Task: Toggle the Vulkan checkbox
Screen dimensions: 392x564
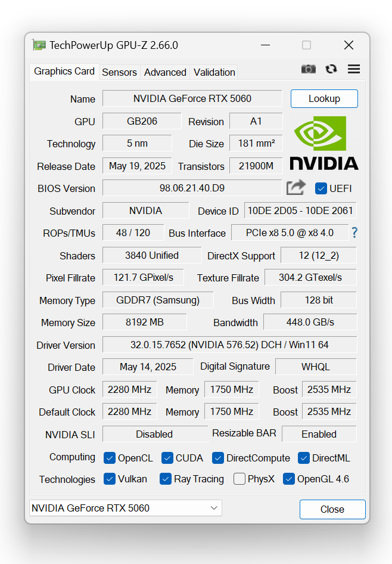Action: coord(110,479)
